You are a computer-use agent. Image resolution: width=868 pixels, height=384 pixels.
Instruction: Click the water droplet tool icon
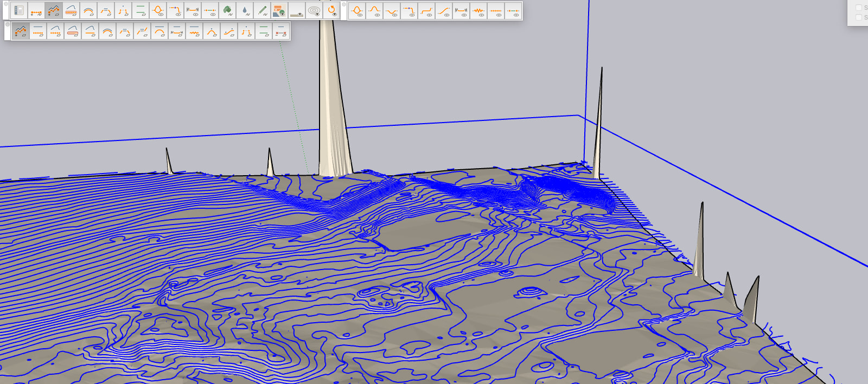245,10
